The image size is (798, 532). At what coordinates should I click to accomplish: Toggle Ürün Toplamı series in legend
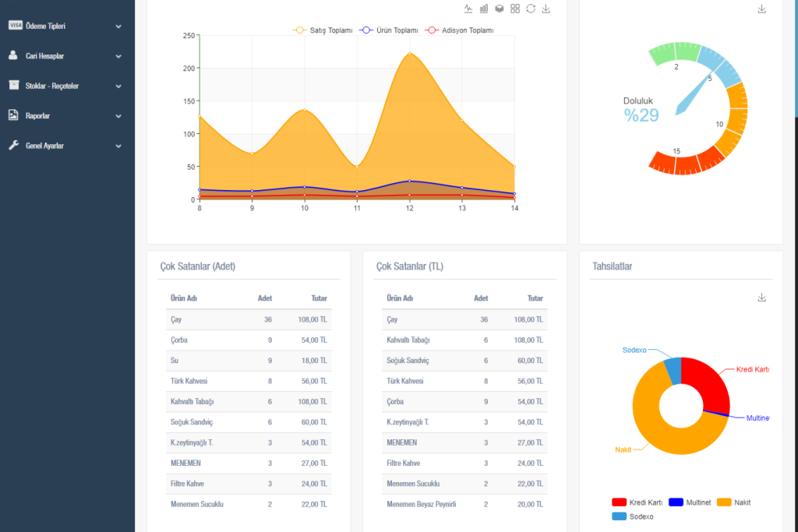[389, 30]
